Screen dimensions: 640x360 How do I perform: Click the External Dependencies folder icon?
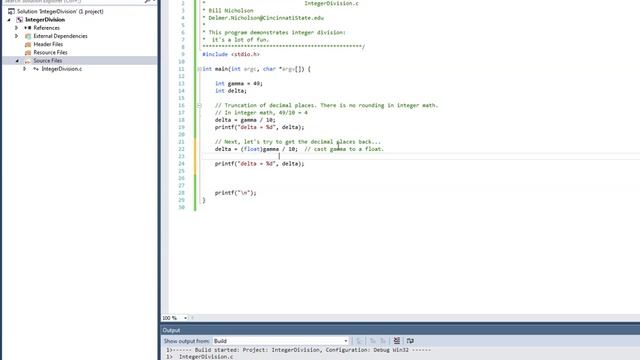28,36
